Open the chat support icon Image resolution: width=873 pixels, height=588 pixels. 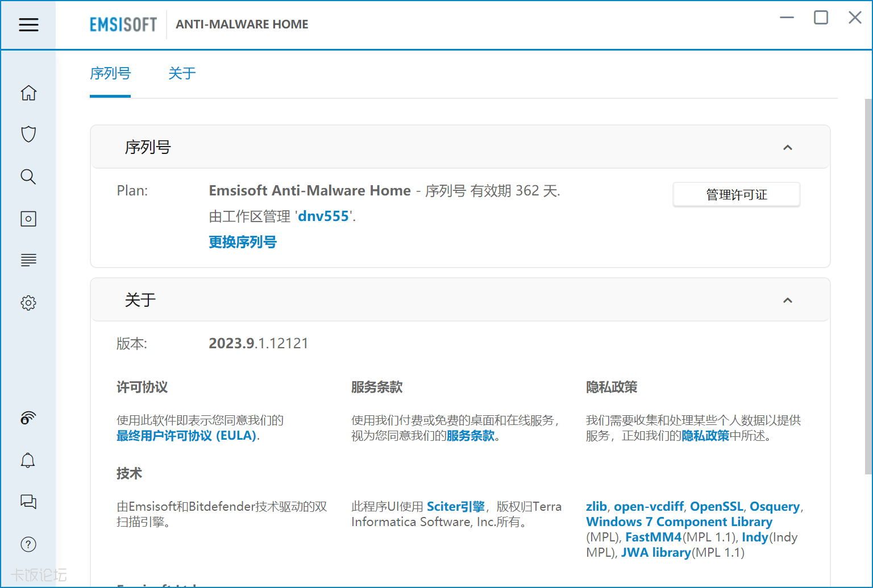click(x=28, y=502)
